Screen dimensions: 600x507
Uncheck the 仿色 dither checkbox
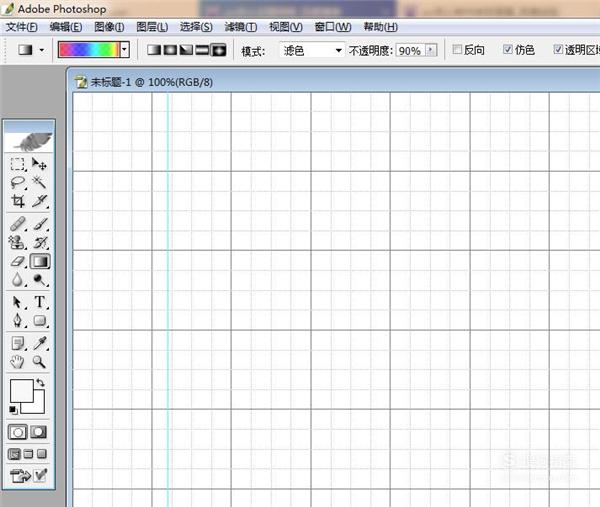pyautogui.click(x=507, y=49)
